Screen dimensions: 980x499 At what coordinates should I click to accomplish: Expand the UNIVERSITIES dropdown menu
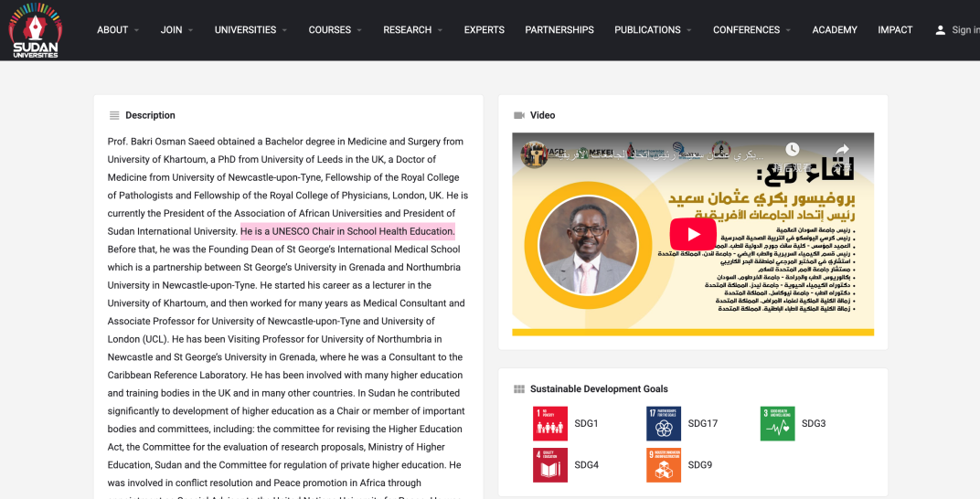click(x=250, y=30)
